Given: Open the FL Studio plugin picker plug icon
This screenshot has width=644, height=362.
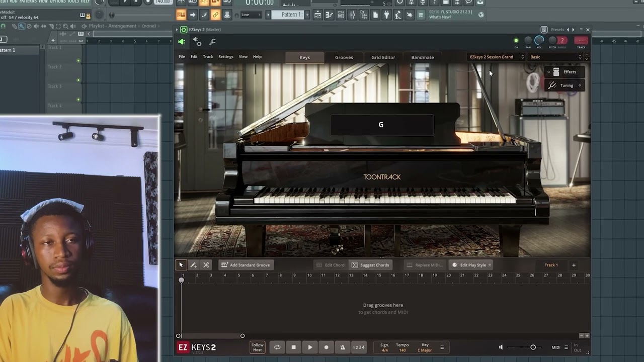Looking at the screenshot, I should [386, 15].
